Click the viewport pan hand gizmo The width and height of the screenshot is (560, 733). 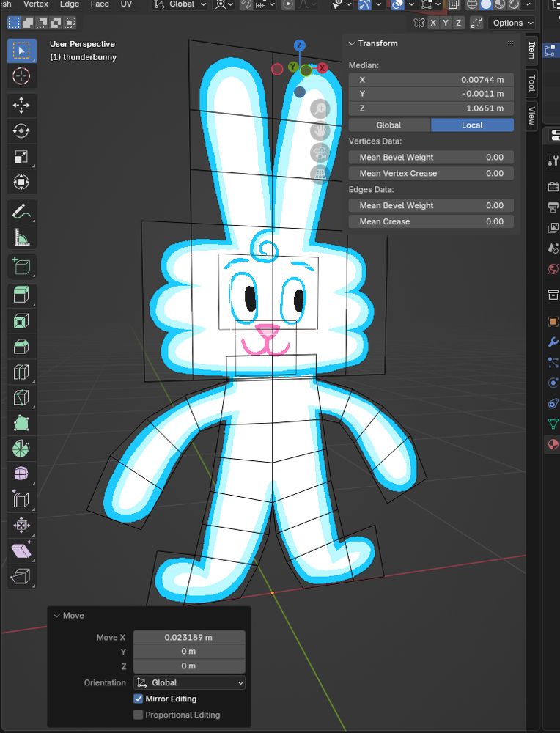(x=320, y=131)
